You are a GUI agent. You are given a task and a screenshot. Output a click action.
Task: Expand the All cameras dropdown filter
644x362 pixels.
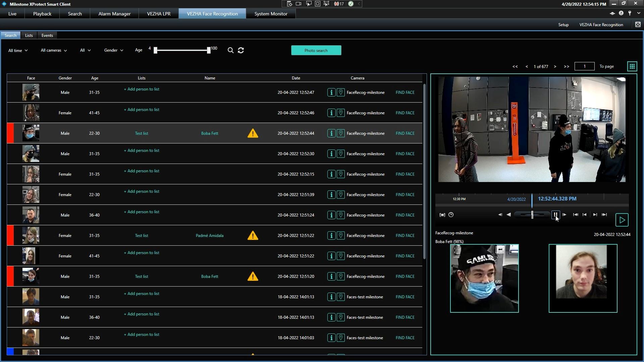53,50
